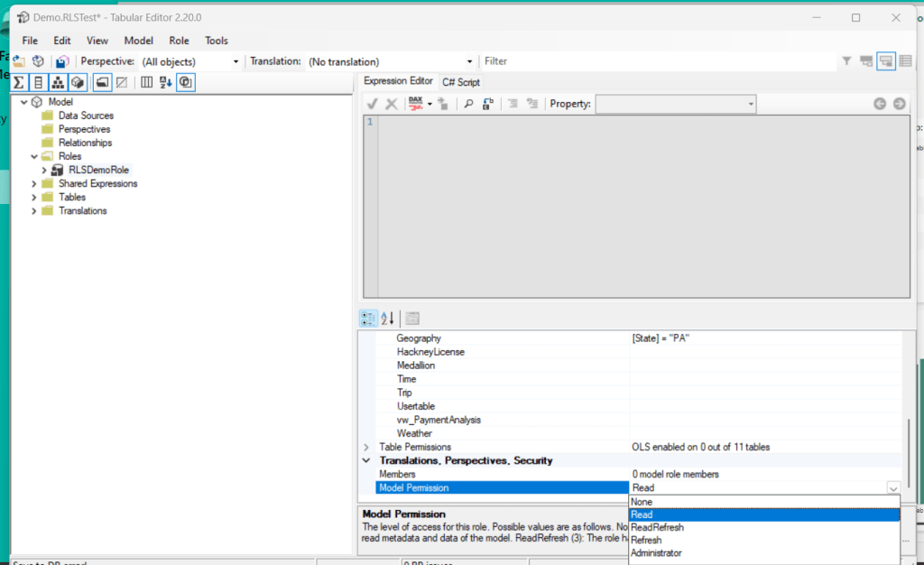This screenshot has height=565, width=924.
Task: Click the navigate back arrow in Expression Editor
Action: pyautogui.click(x=879, y=104)
